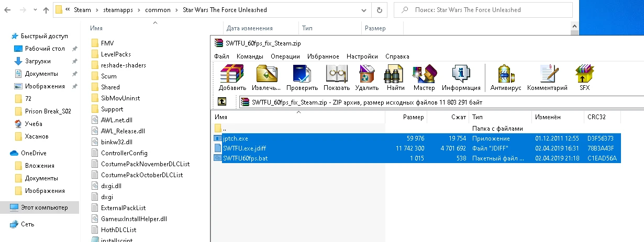Open the Настройки menu

point(362,56)
